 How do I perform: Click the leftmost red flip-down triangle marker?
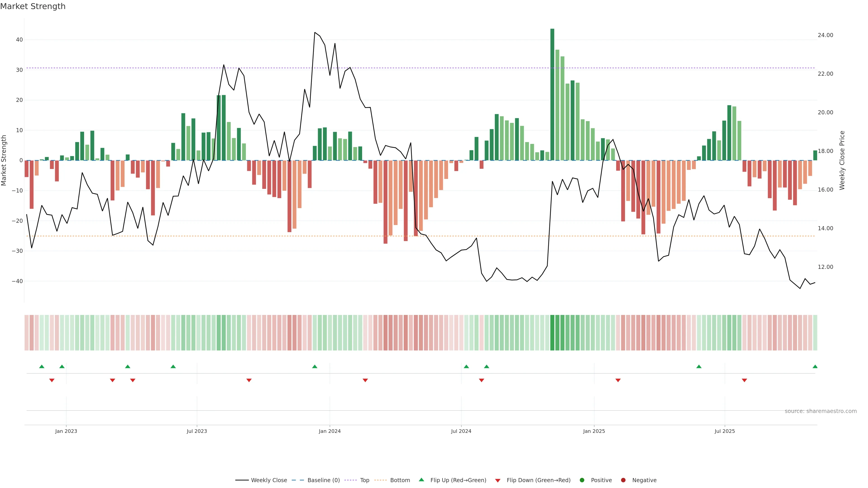52,380
